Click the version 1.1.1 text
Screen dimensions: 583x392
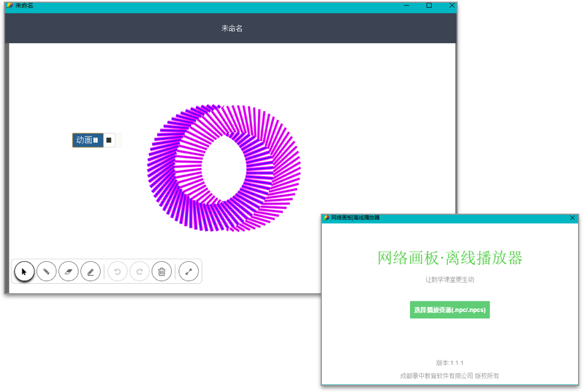pyautogui.click(x=449, y=363)
